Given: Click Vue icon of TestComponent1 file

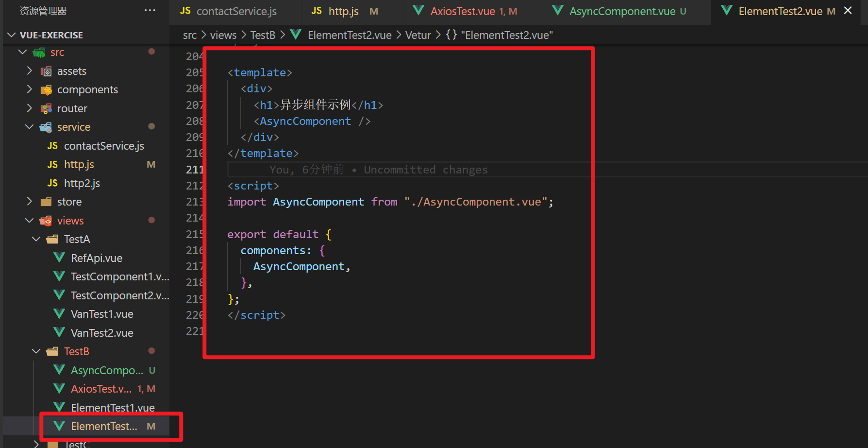Looking at the screenshot, I should click(59, 276).
